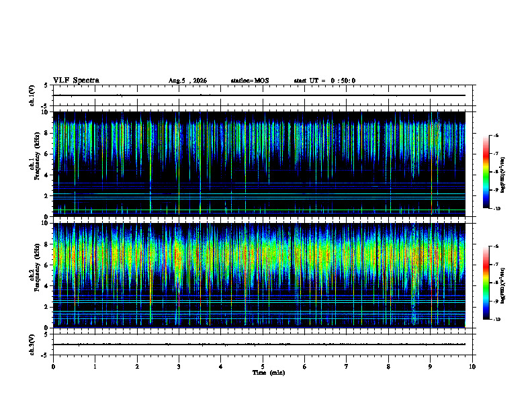
Task: Click the time-axis tick label "2"
Action: coord(137,367)
